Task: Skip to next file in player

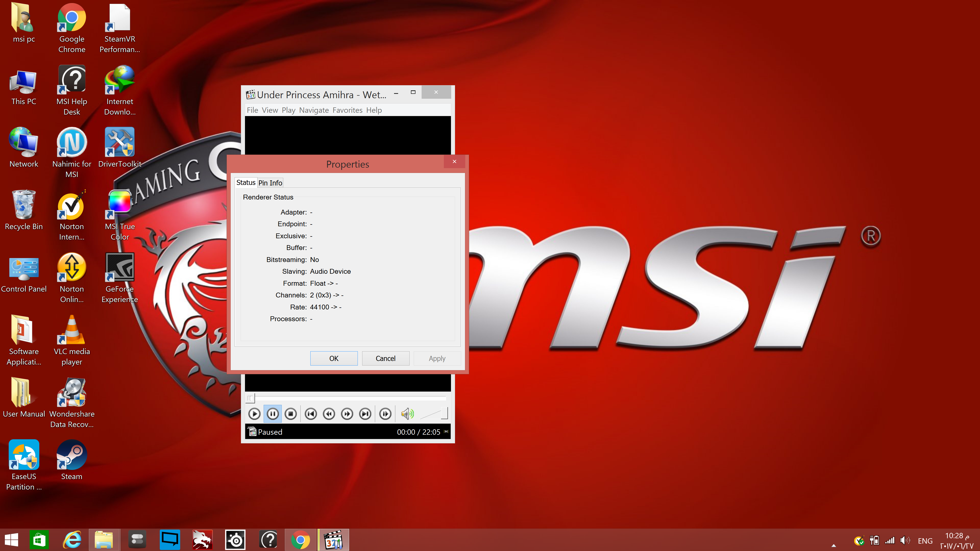Action: tap(365, 414)
